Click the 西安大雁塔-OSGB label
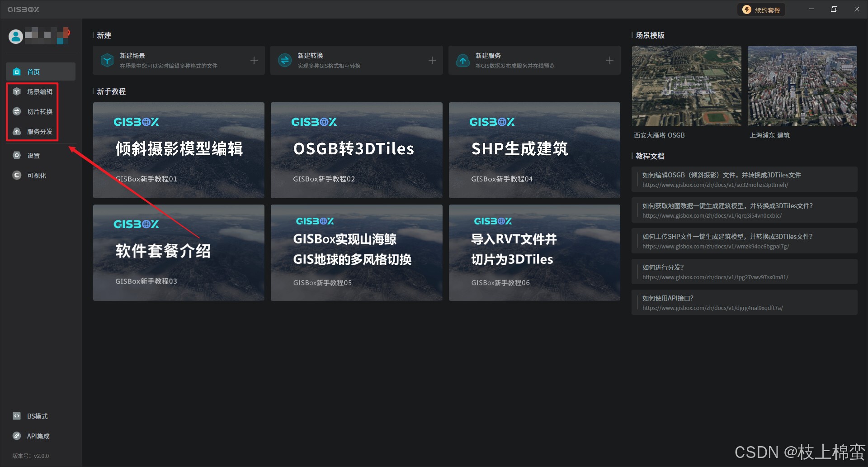The image size is (868, 467). (x=659, y=135)
